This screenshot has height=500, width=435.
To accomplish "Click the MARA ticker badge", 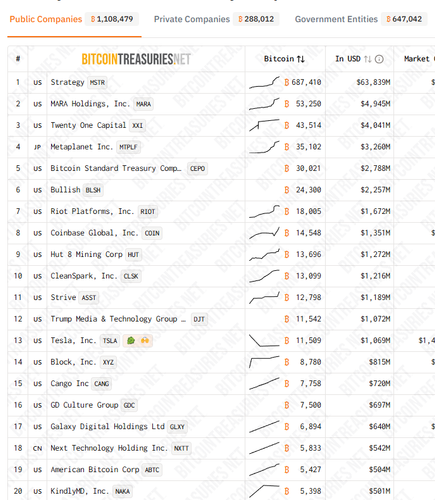I will pos(143,104).
